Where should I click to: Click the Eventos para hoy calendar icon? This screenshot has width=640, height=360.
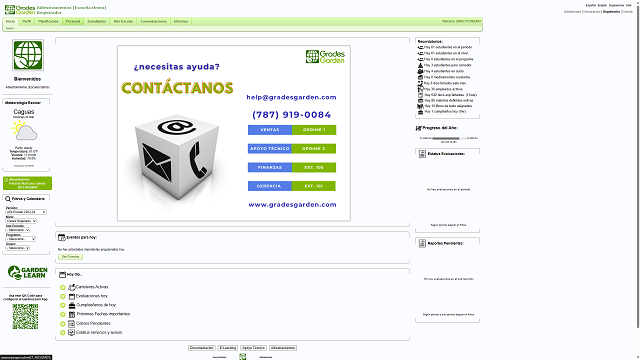[x=62, y=237]
